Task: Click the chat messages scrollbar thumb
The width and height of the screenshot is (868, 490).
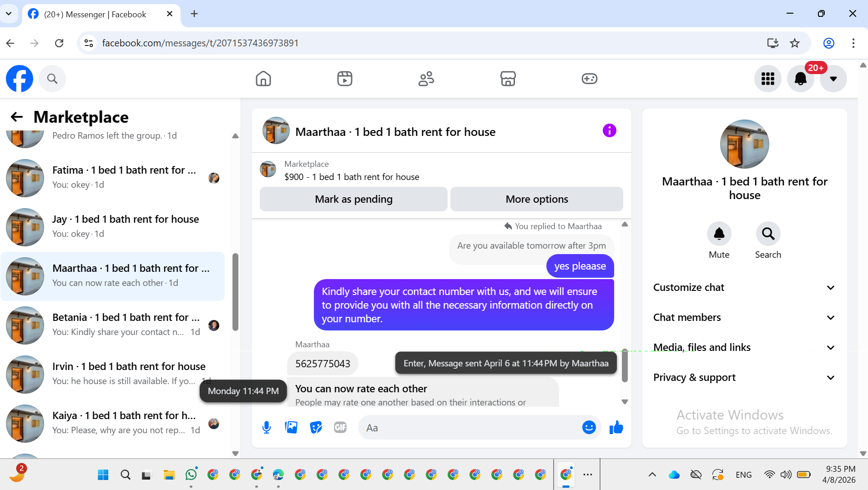Action: (x=625, y=365)
